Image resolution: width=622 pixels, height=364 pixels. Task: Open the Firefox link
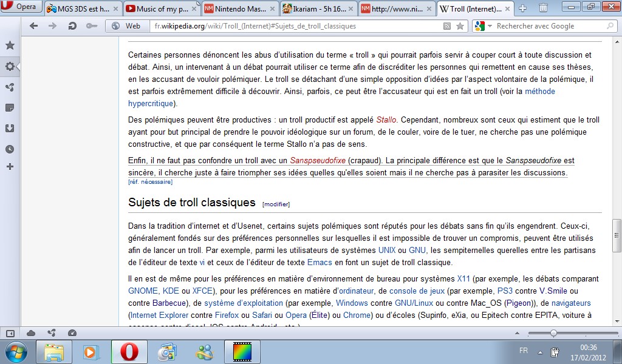pos(227,315)
